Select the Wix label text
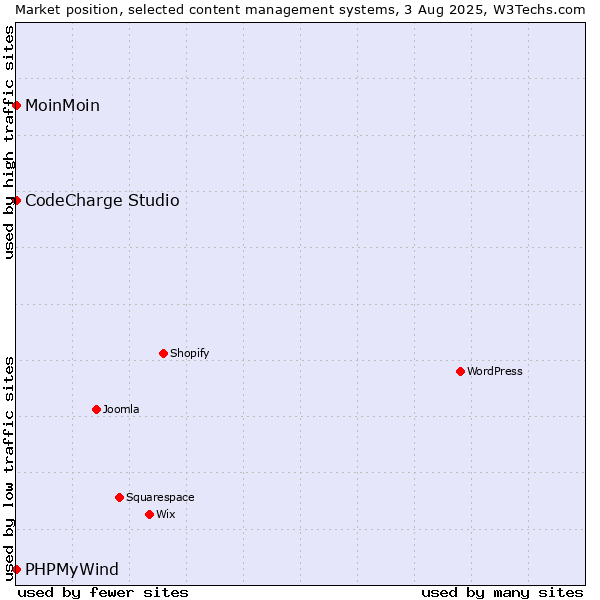 pos(166,514)
